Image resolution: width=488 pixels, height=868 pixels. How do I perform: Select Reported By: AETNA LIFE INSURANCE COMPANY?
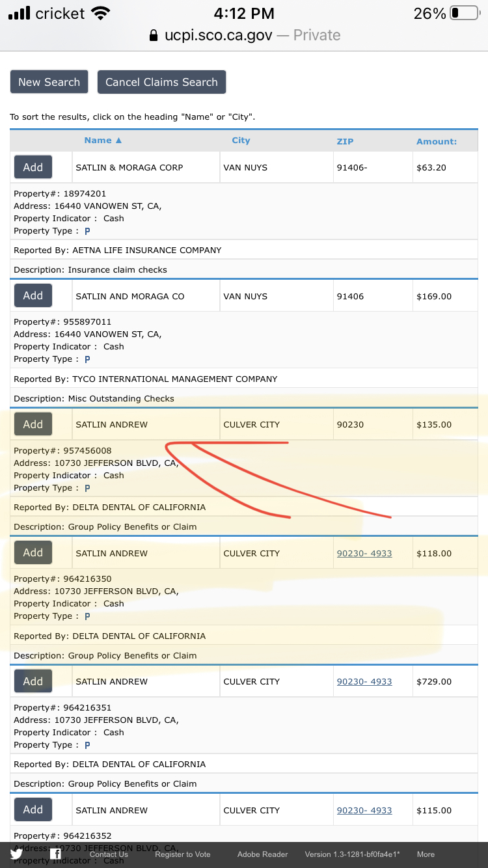click(118, 250)
